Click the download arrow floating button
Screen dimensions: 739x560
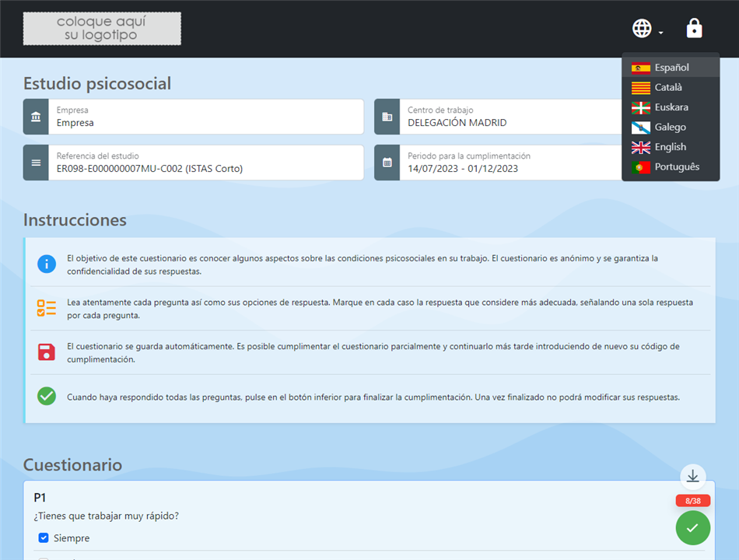[x=692, y=476]
